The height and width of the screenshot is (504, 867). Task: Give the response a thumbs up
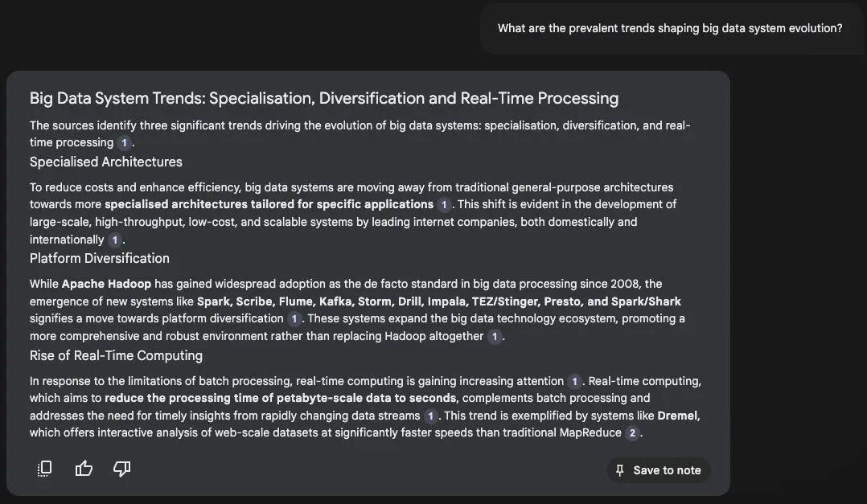click(x=84, y=469)
